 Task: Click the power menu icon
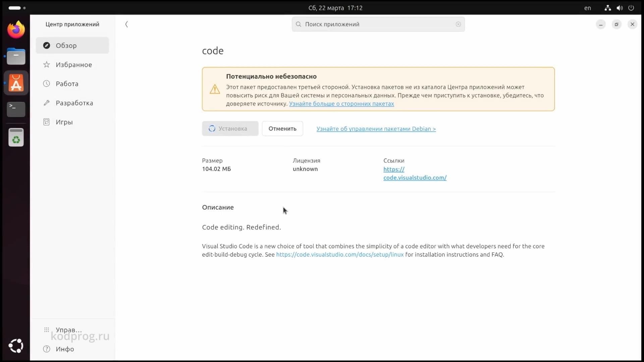[631, 8]
